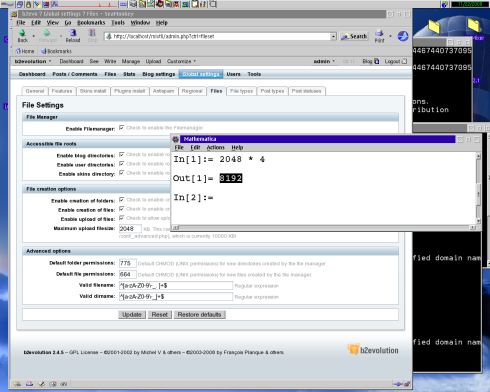Toggle Enable user directories checkbox
Screen dimensions: 490x392
[x=122, y=164]
